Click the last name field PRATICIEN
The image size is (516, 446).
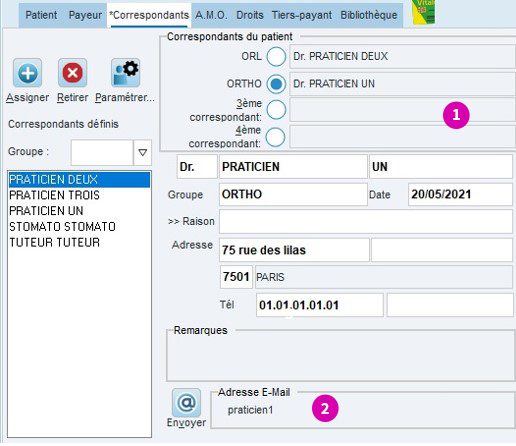point(293,167)
